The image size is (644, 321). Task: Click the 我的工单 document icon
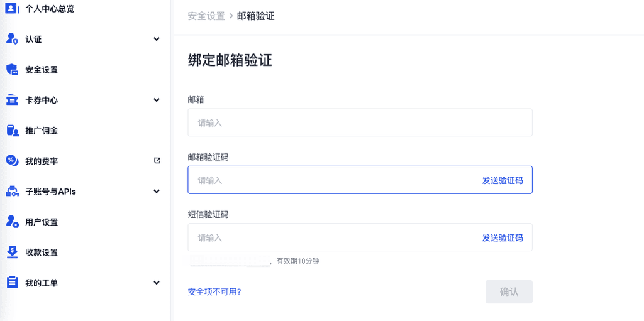click(x=12, y=283)
